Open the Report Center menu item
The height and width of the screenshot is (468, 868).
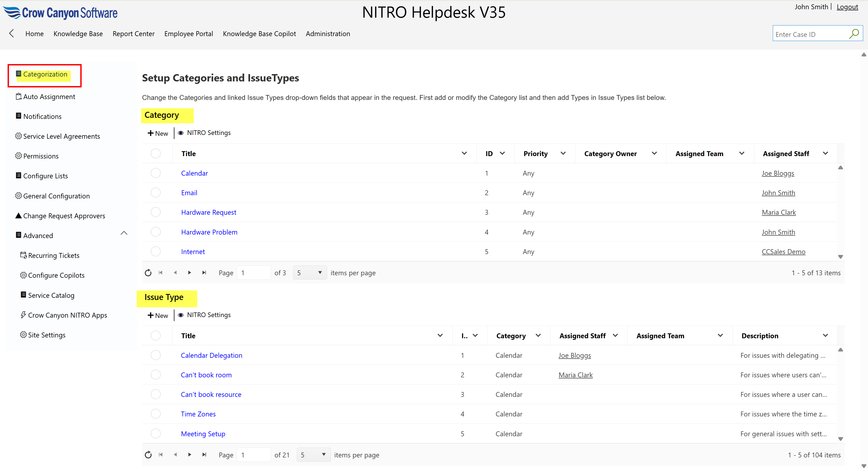[133, 34]
